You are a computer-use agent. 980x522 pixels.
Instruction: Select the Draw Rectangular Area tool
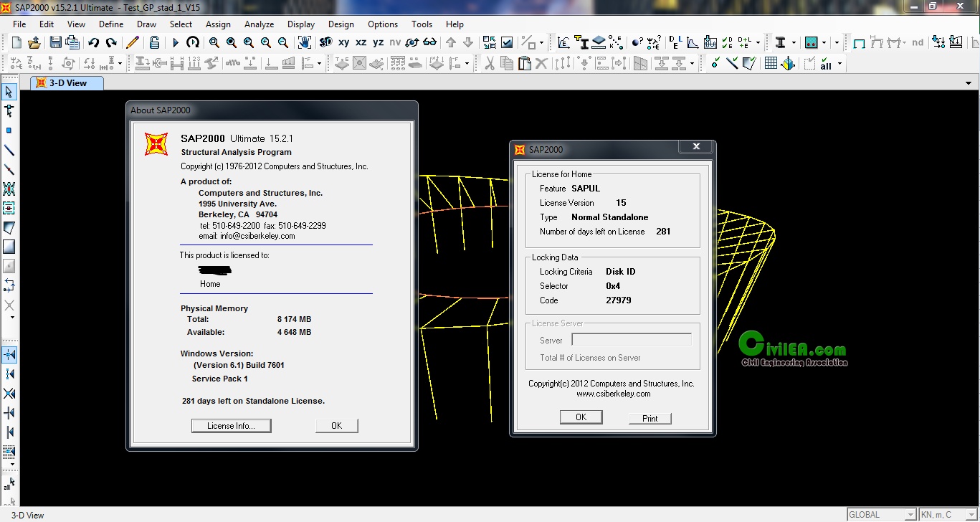pos(9,247)
